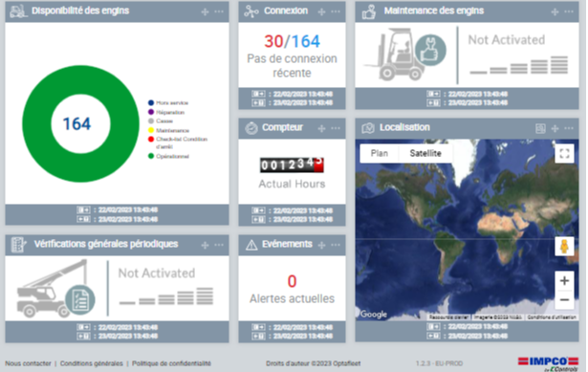Click Not Activated in Vérifications générales périodiques

pyautogui.click(x=157, y=273)
